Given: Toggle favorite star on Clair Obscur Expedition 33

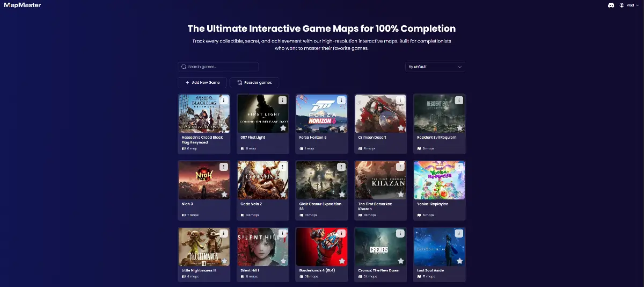Looking at the screenshot, I should (341, 195).
